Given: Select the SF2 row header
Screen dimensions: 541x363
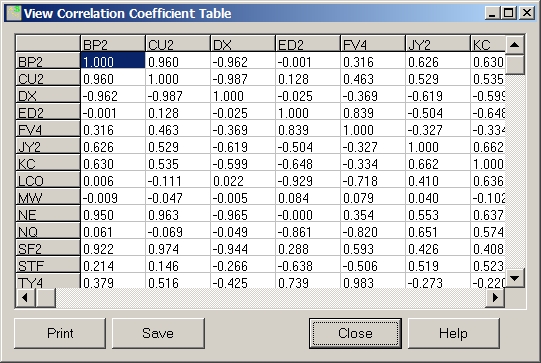Looking at the screenshot, I should (x=48, y=248).
